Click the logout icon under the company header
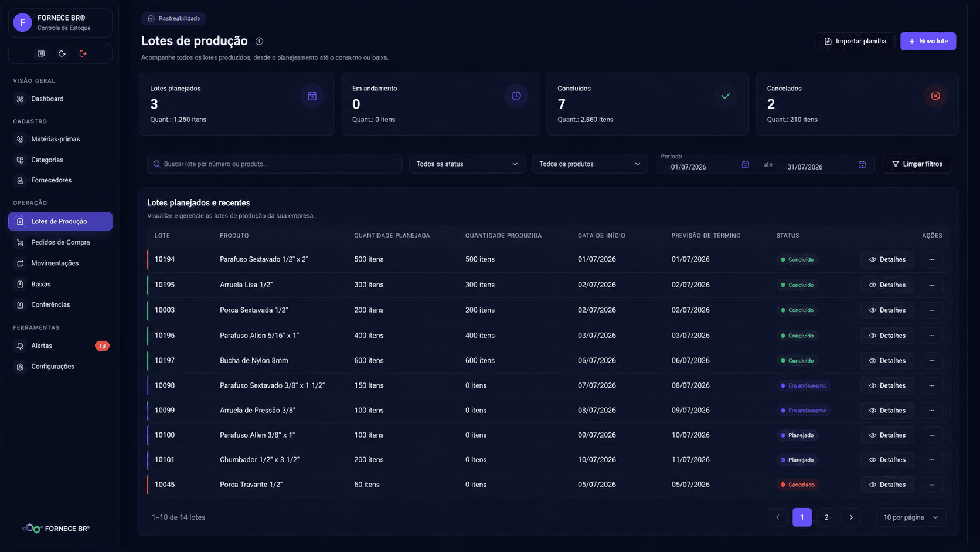980x552 pixels. click(83, 53)
